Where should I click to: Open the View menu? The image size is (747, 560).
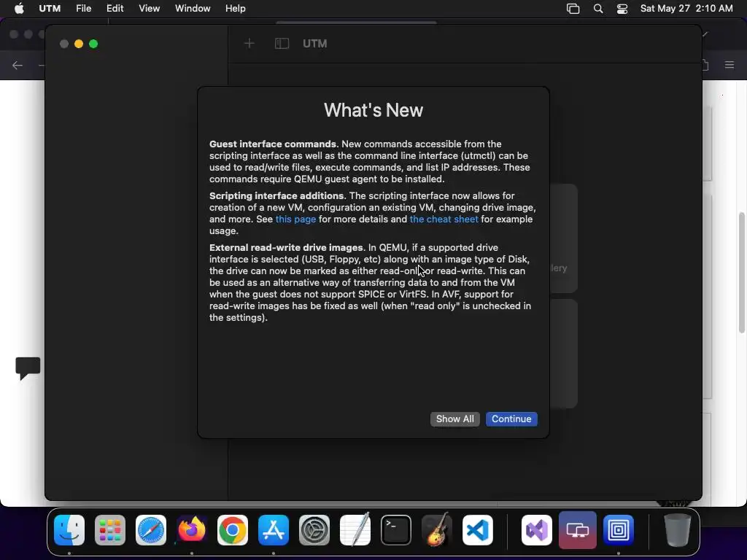149,9
